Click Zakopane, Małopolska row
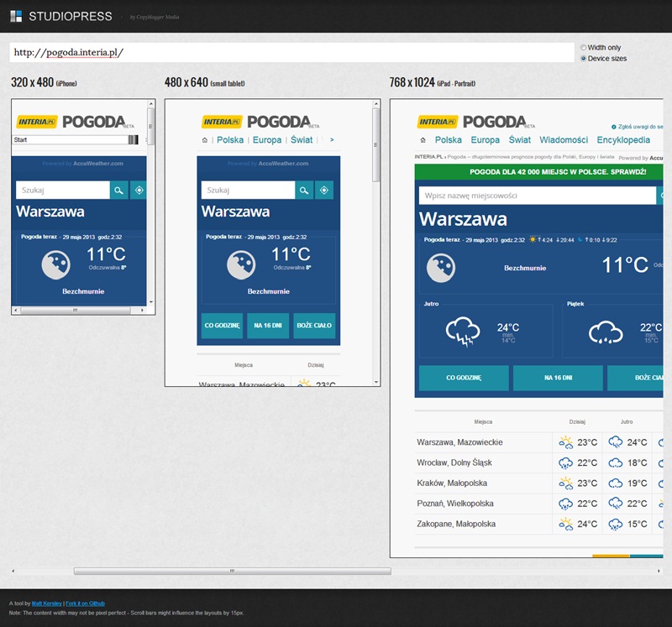The image size is (672, 627). [x=538, y=525]
